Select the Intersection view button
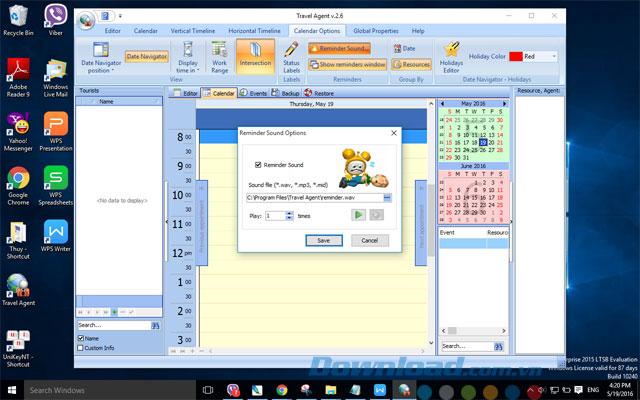 [255, 62]
